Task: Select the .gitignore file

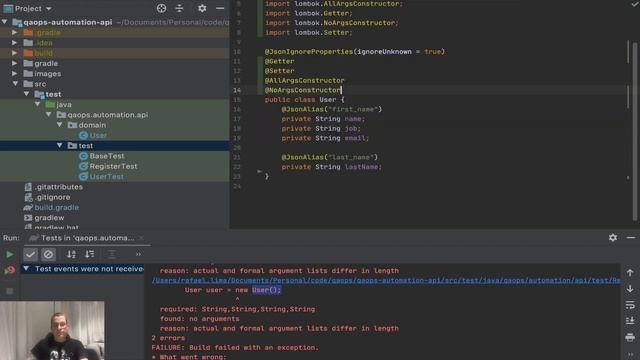Action: [x=47, y=197]
